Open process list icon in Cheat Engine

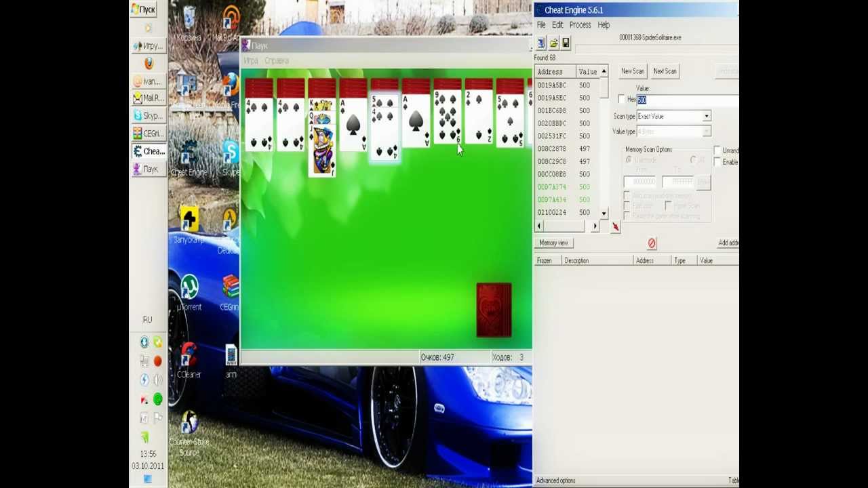coord(541,43)
